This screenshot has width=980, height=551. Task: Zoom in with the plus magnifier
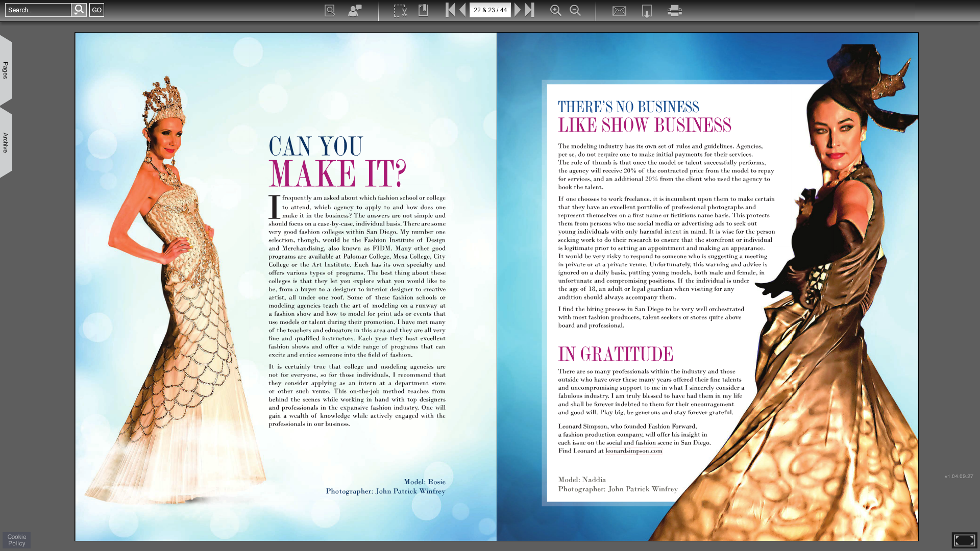tap(555, 10)
